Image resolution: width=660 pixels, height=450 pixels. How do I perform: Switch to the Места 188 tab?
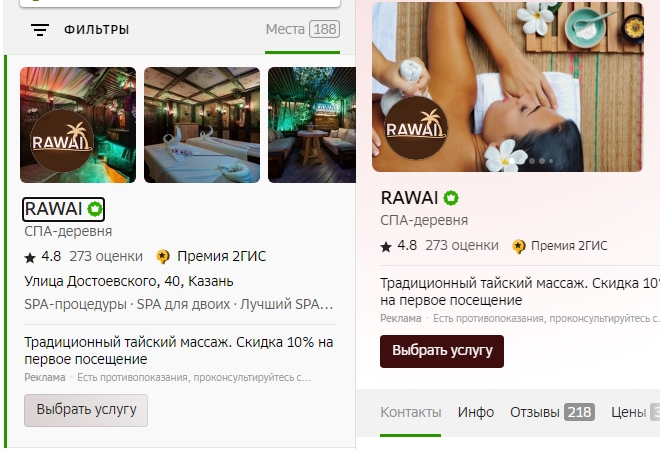(x=303, y=29)
